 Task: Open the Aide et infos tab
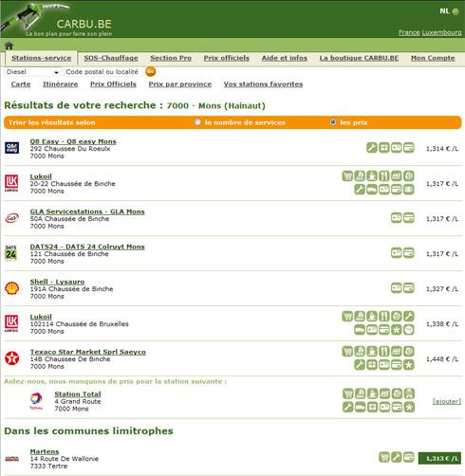click(285, 58)
